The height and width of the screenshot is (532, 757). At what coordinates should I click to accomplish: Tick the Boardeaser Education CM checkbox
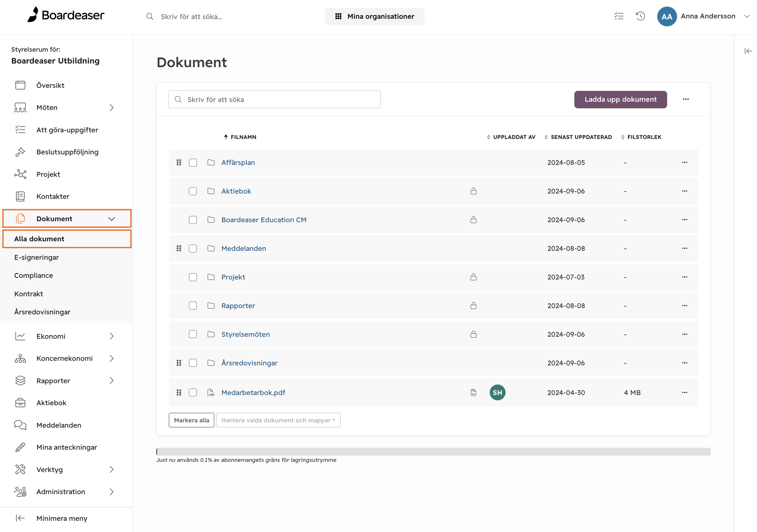pos(193,220)
